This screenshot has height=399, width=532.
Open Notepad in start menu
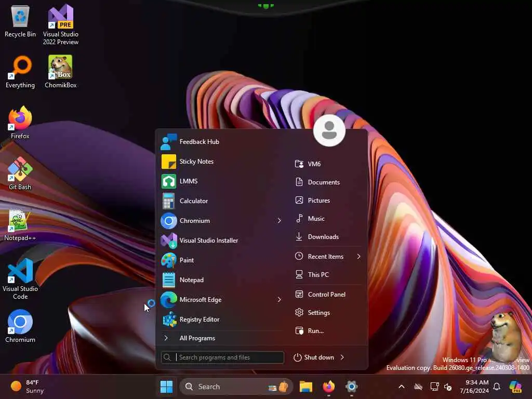point(221,280)
